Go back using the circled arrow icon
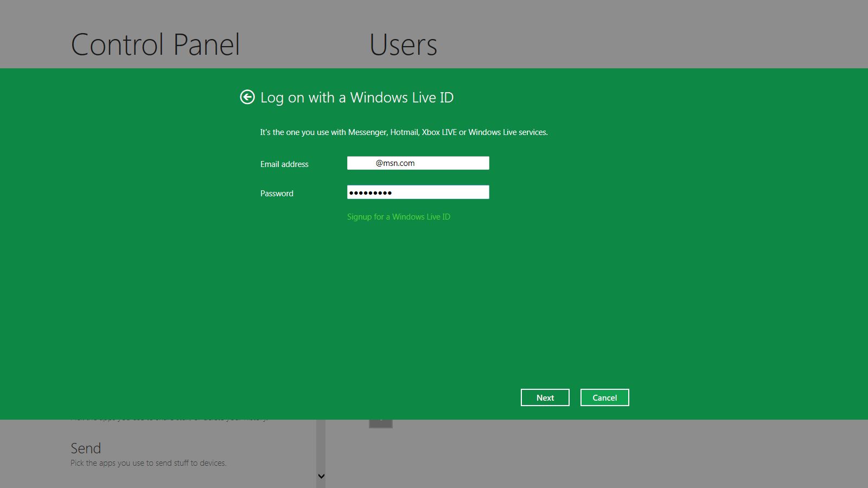 [247, 97]
